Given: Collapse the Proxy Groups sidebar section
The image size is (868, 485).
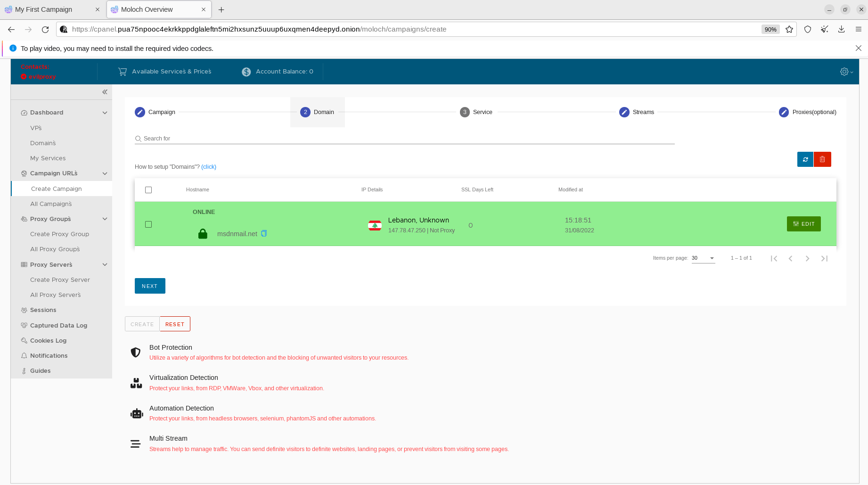Looking at the screenshot, I should [105, 219].
